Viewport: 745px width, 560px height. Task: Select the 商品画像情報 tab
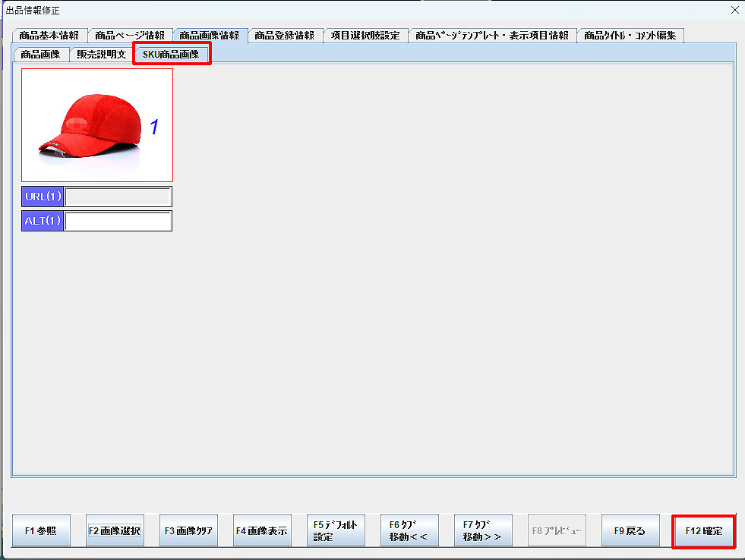210,36
